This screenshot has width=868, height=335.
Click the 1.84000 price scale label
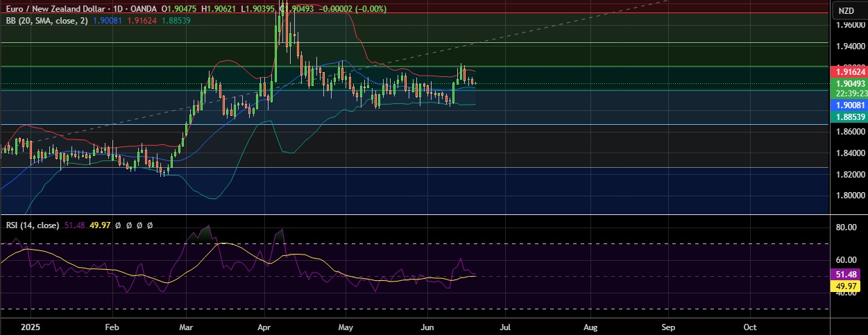pos(850,153)
